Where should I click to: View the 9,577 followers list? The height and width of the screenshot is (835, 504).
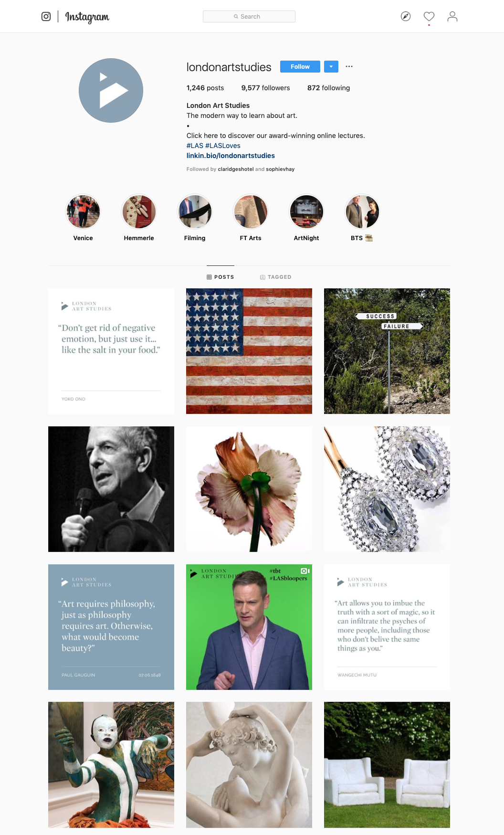pos(265,88)
